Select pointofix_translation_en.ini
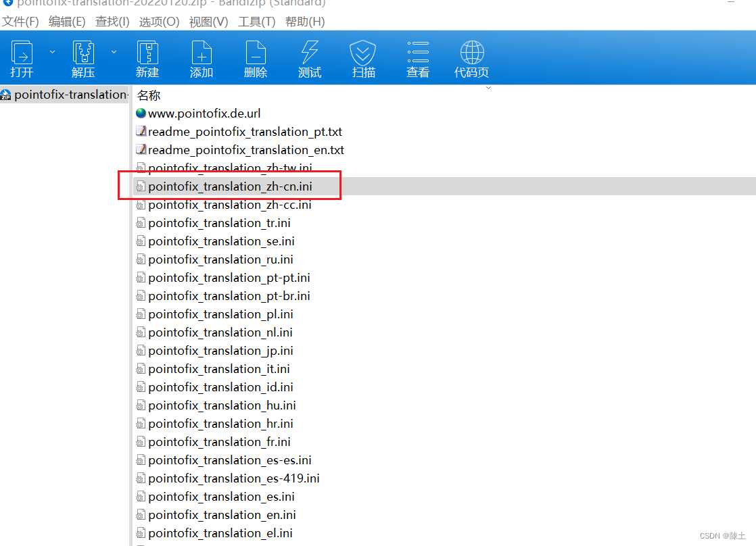 coord(222,516)
